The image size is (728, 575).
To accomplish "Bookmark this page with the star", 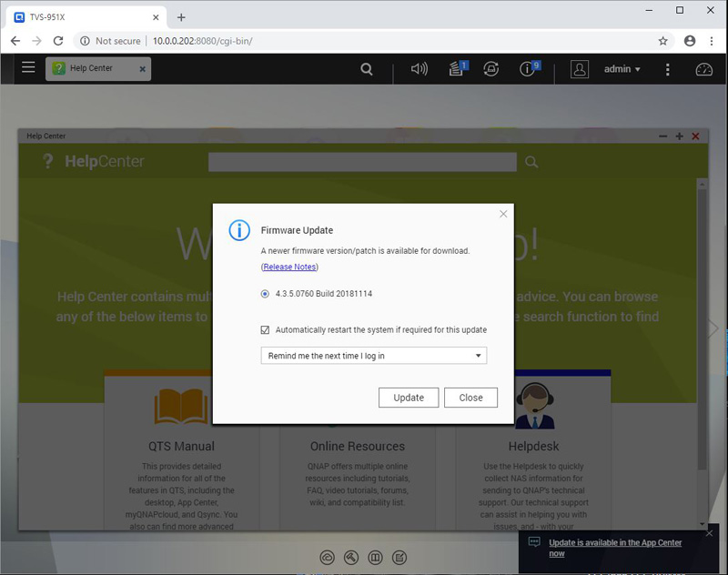I will point(663,41).
